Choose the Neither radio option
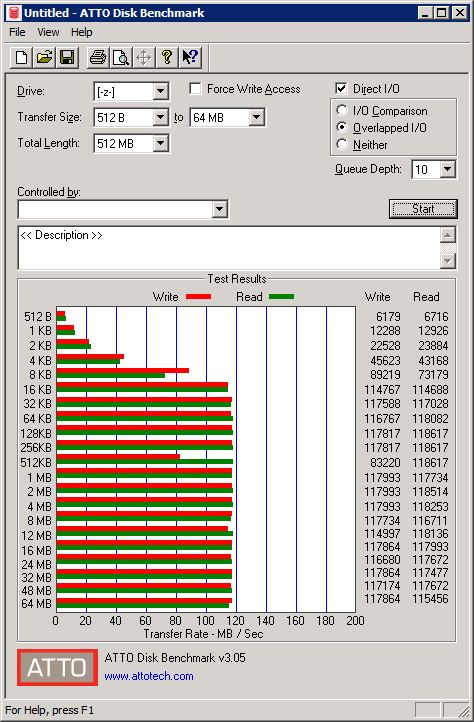This screenshot has height=722, width=474. (342, 144)
